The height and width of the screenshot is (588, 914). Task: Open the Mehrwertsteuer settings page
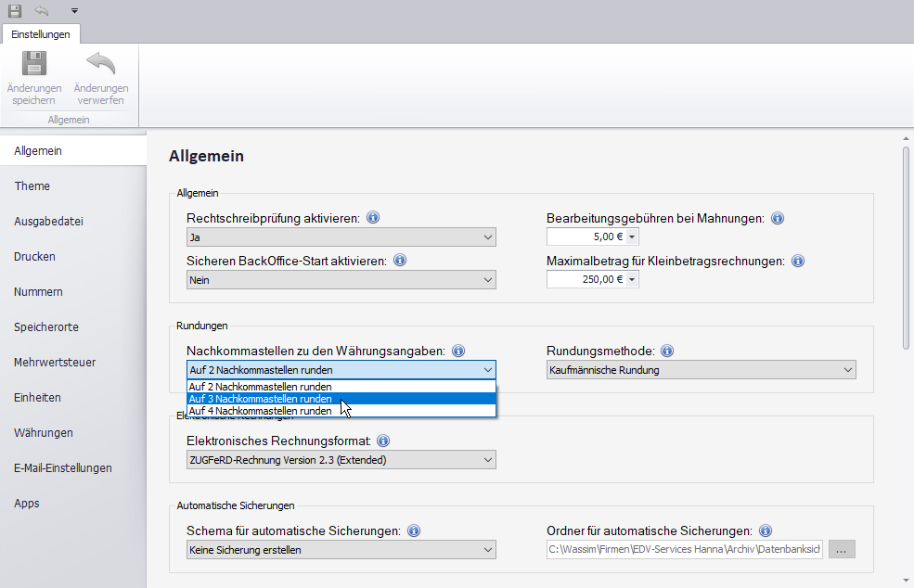[x=73, y=363]
